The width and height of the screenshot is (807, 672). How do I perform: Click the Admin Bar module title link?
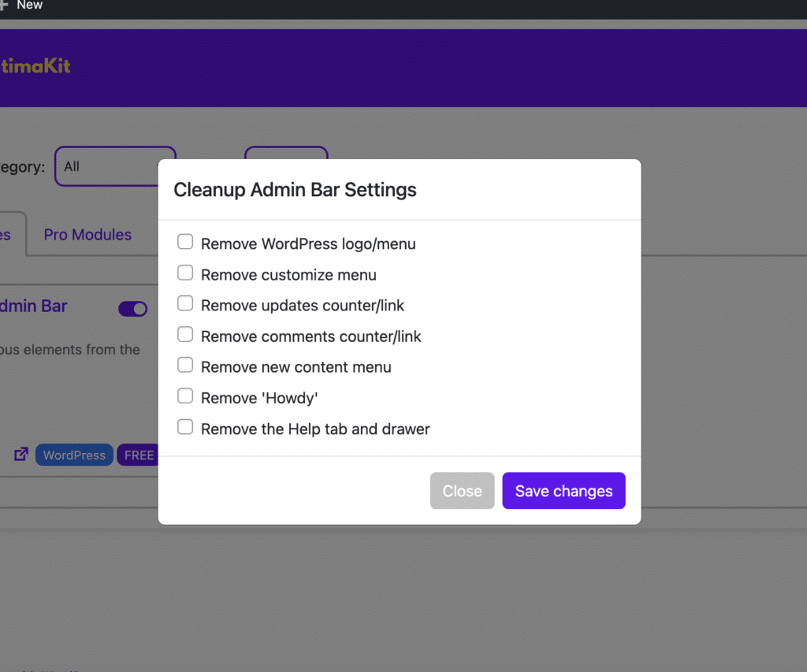(33, 306)
